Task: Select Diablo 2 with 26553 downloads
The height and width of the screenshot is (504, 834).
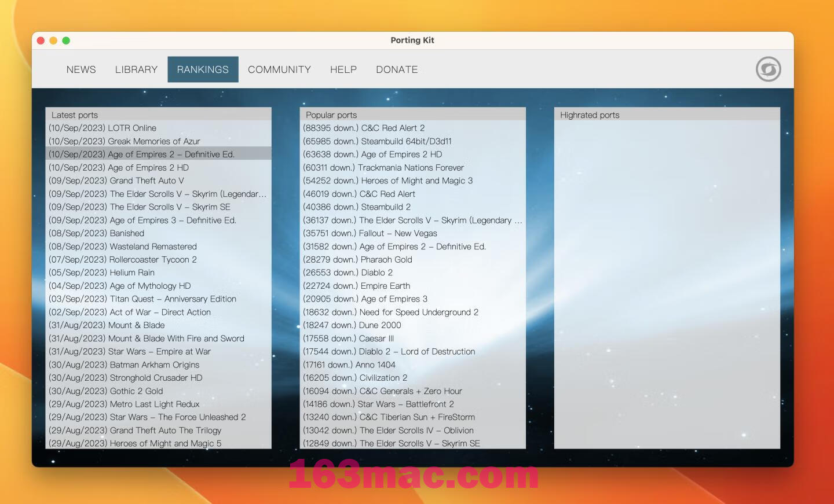Action: coord(413,273)
